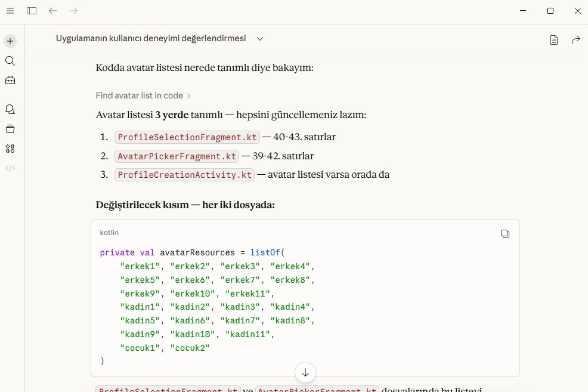This screenshot has height=392, width=588.
Task: Open the chats bubble icon
Action: point(10,109)
